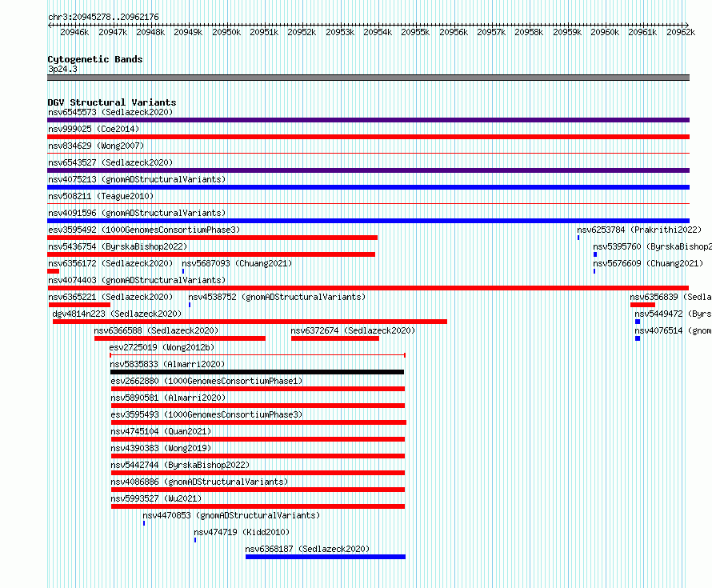The height and width of the screenshot is (588, 712).
Task: Select nsv6368187 (Sedlazeck2020) label
Action: [307, 549]
